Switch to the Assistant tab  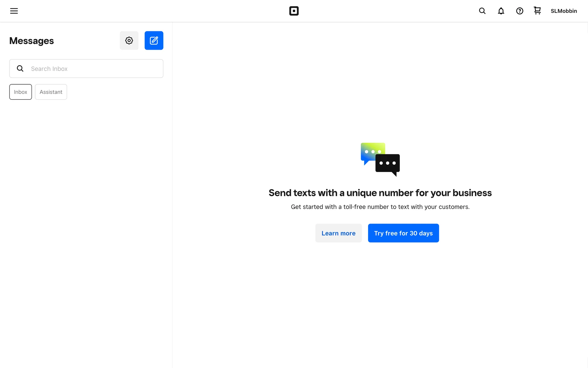point(51,92)
